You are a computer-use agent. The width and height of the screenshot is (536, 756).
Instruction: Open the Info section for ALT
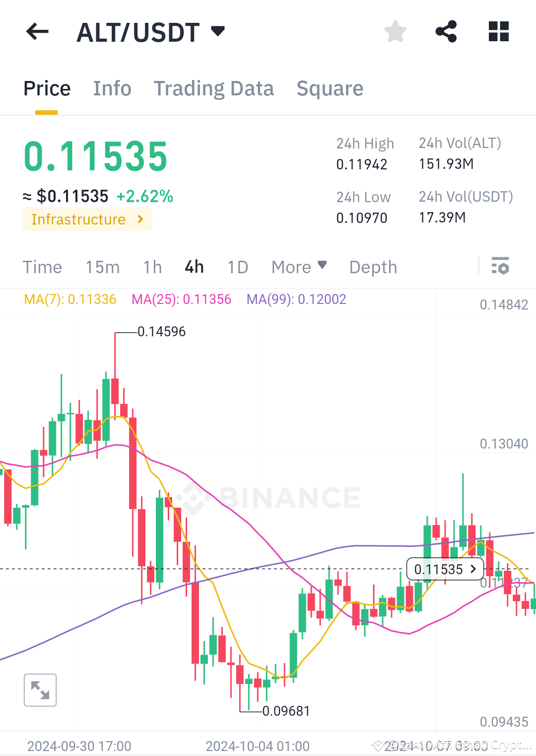tap(112, 88)
